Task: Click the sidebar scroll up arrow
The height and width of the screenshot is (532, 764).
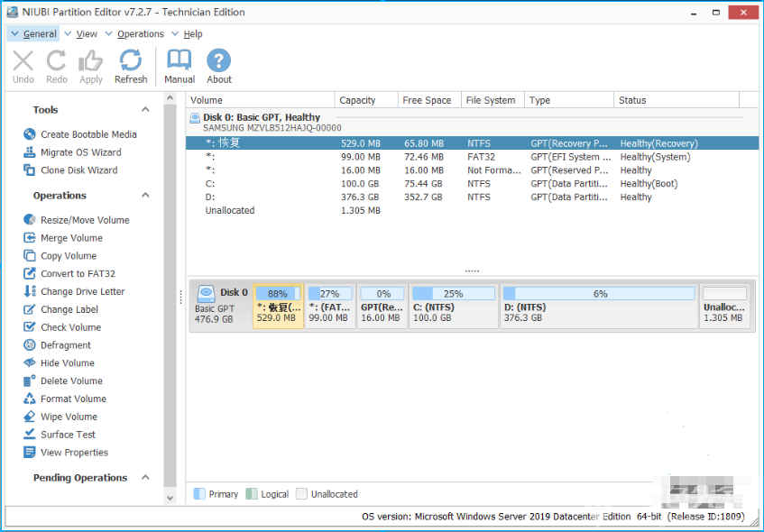Action: 170,98
